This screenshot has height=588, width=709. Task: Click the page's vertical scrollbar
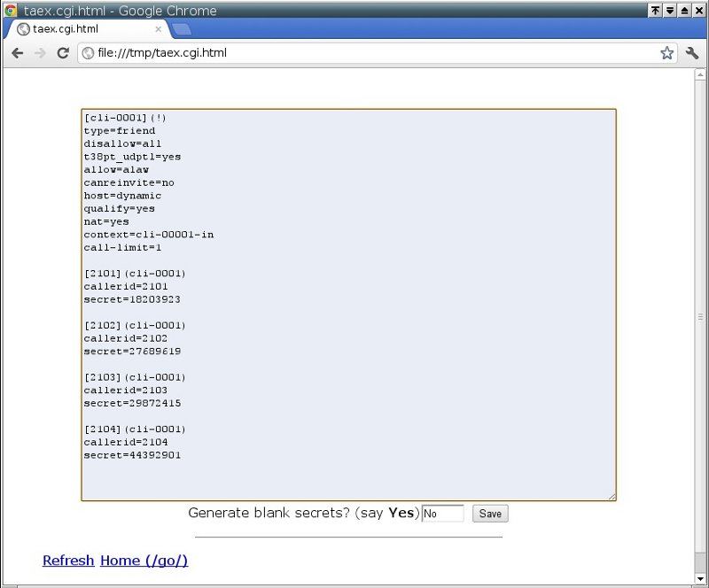(701, 316)
